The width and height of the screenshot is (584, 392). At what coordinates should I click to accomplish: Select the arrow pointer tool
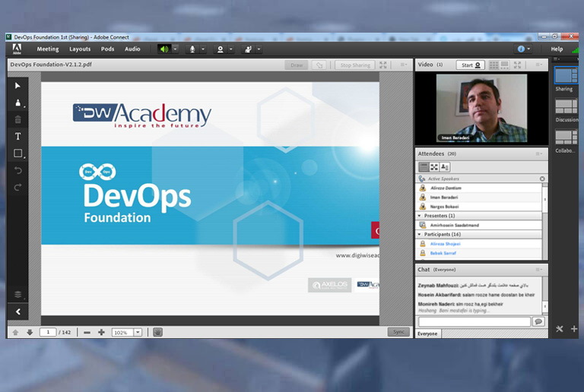[x=17, y=86]
